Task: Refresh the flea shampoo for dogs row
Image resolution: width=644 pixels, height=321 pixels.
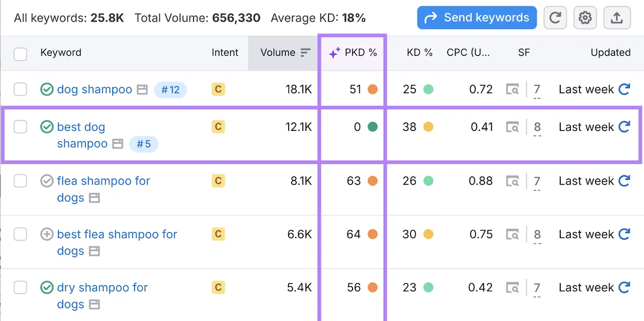Action: pyautogui.click(x=624, y=181)
